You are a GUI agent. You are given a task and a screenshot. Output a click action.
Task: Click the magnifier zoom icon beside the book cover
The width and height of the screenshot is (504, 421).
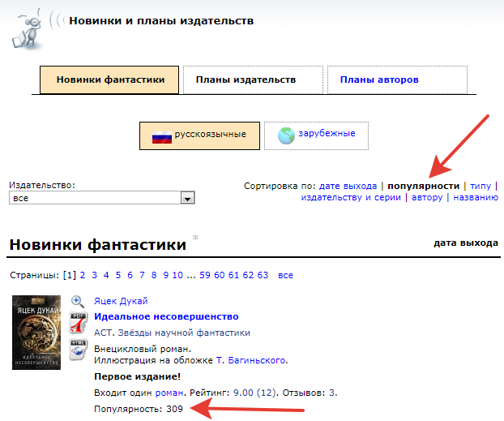pyautogui.click(x=78, y=302)
